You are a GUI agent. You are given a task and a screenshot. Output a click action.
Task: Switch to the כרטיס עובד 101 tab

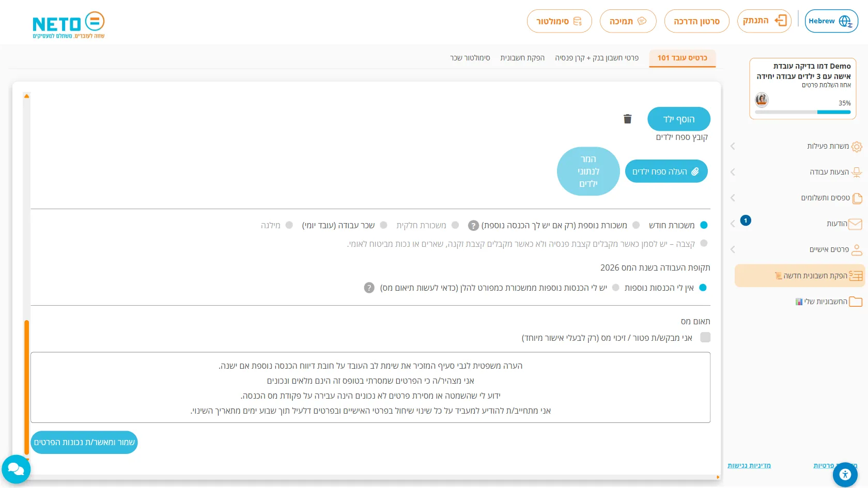pyautogui.click(x=682, y=58)
